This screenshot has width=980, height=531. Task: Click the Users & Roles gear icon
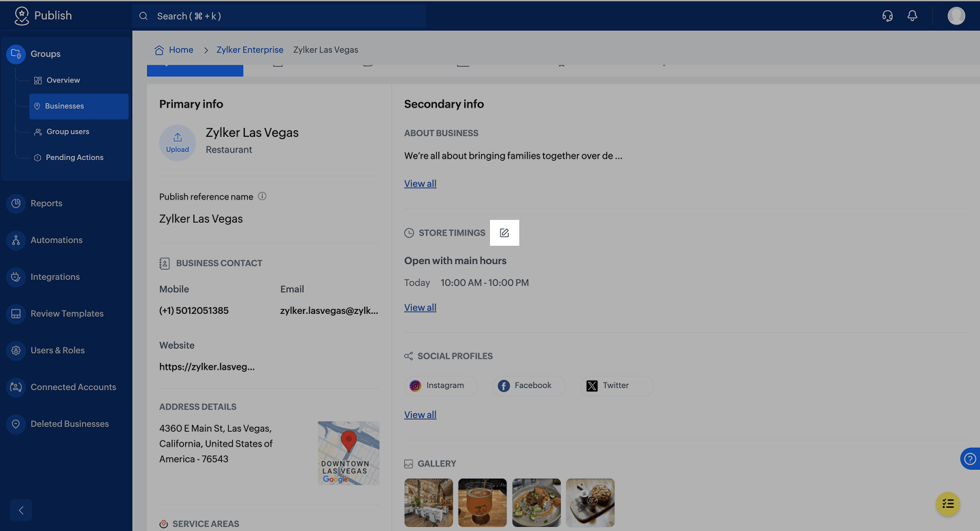pos(16,351)
